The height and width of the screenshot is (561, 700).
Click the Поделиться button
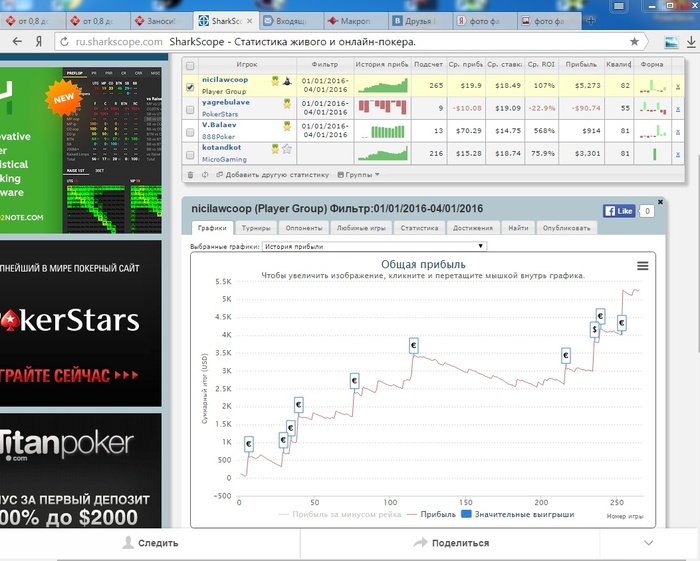coord(451,543)
